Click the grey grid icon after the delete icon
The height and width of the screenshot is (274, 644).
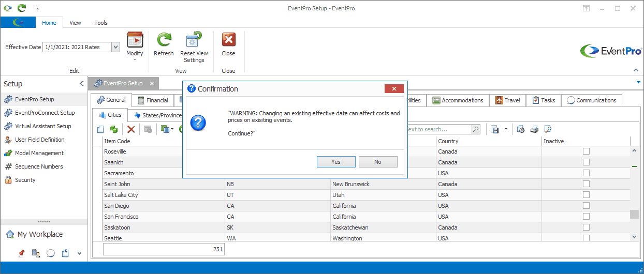[x=148, y=129]
